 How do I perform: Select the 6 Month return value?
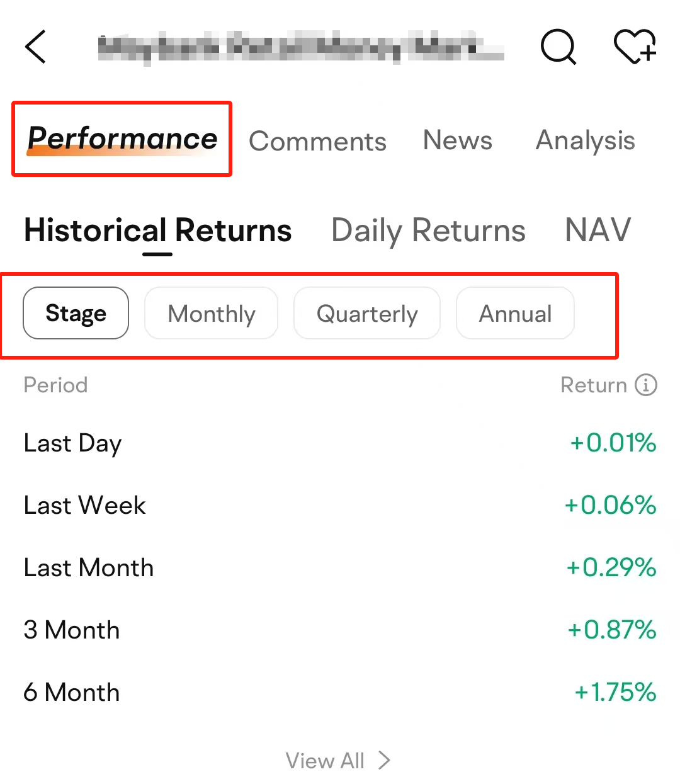coord(615,692)
